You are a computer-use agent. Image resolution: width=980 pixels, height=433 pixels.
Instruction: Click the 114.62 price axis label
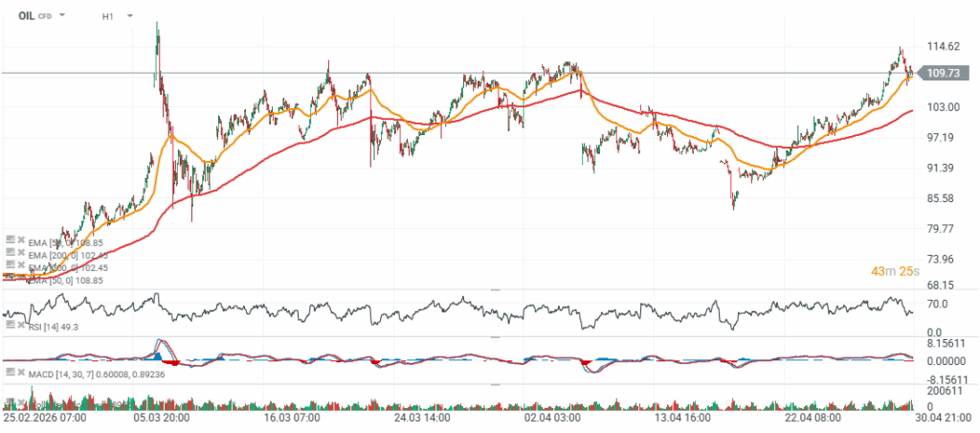tap(943, 46)
